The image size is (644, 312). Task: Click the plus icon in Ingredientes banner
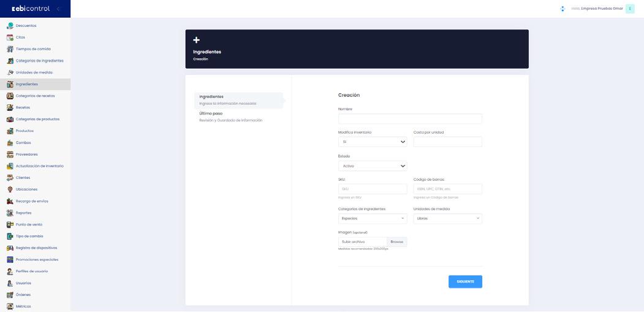click(196, 40)
